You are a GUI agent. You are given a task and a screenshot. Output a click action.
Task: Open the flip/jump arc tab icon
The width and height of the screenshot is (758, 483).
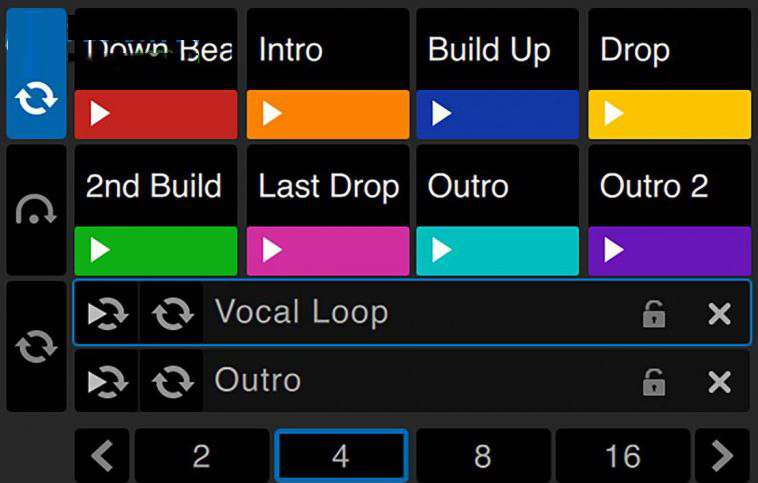click(x=36, y=210)
